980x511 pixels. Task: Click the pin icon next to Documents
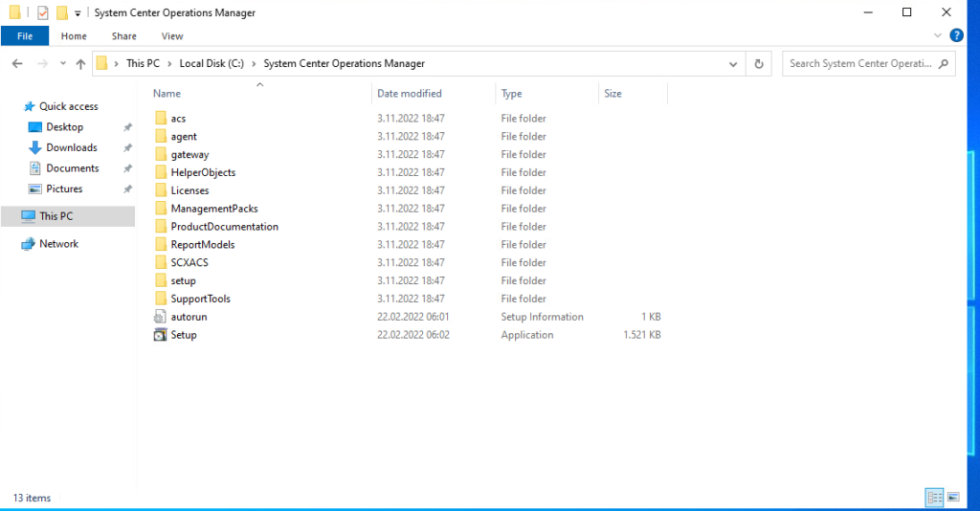pyautogui.click(x=127, y=168)
